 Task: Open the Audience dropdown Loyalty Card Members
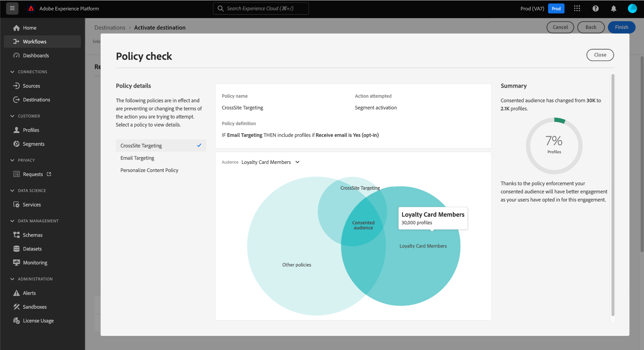270,162
